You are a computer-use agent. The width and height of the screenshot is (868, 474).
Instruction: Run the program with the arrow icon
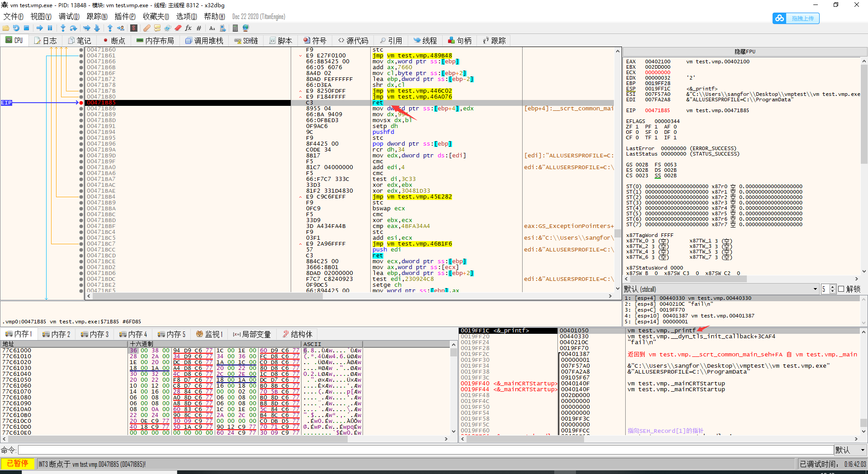click(x=40, y=28)
